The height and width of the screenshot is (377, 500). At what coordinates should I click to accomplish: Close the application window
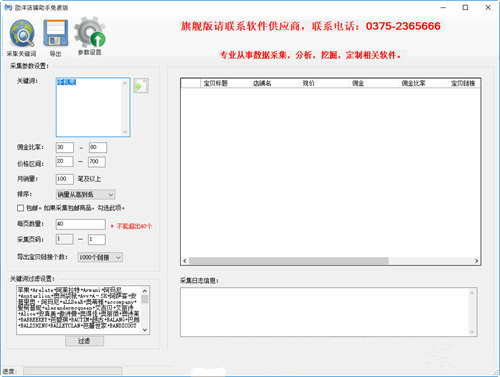click(x=488, y=7)
